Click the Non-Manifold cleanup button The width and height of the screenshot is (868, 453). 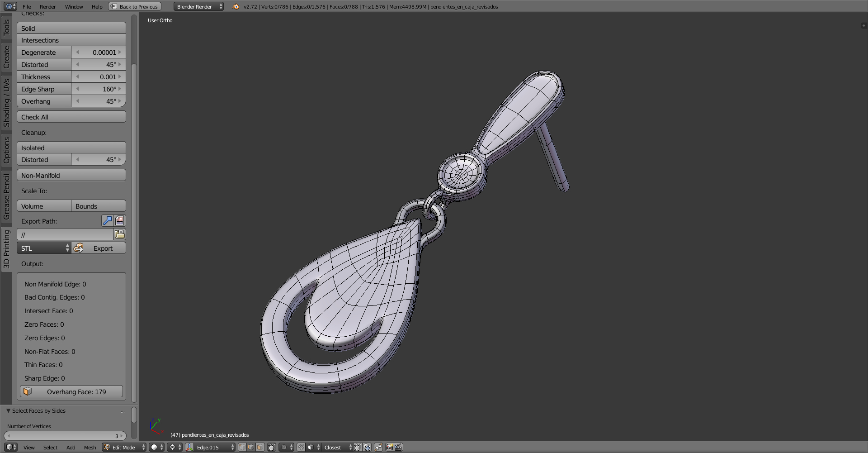pos(71,175)
